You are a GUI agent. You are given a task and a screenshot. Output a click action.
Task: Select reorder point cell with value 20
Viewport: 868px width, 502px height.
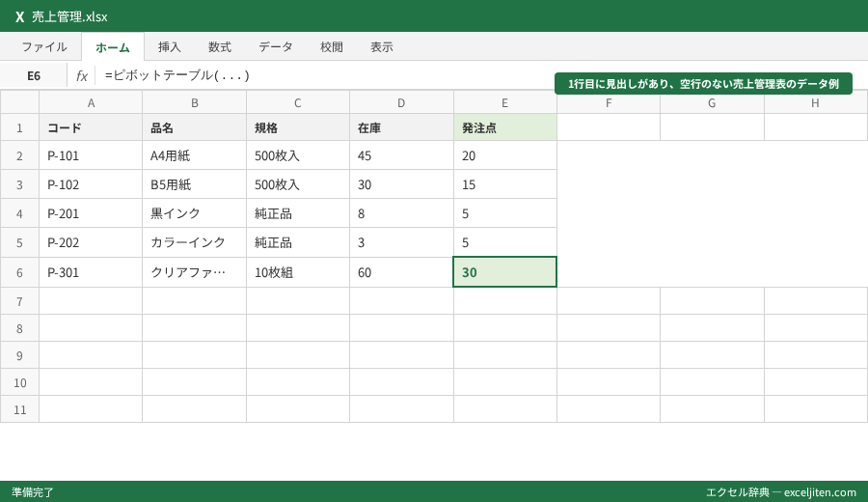coord(504,155)
